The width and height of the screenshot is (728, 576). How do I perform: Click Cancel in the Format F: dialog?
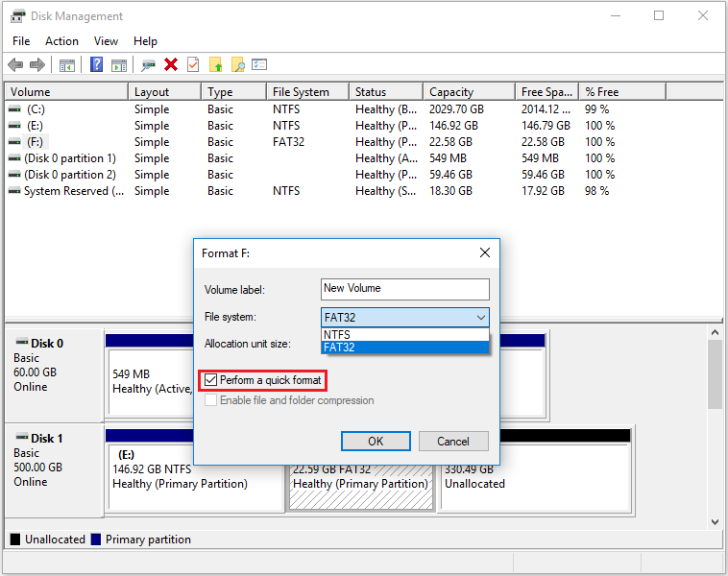click(453, 441)
